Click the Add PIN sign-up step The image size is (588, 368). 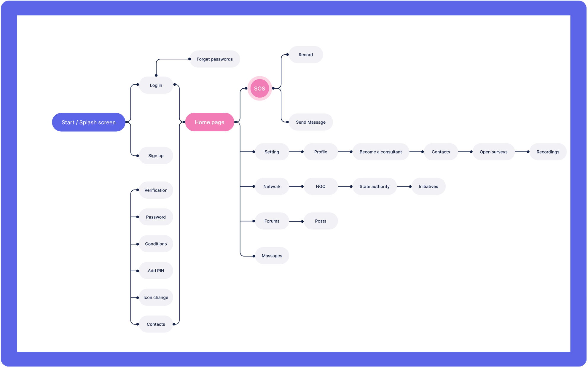pyautogui.click(x=156, y=270)
